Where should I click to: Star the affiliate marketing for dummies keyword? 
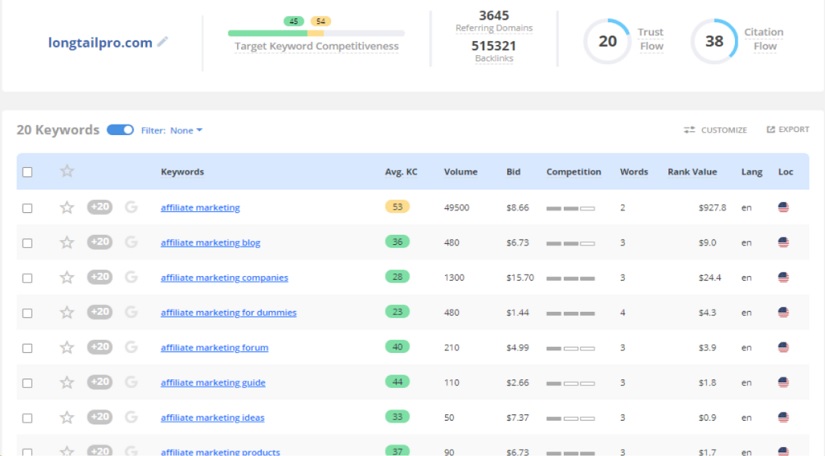coord(67,312)
